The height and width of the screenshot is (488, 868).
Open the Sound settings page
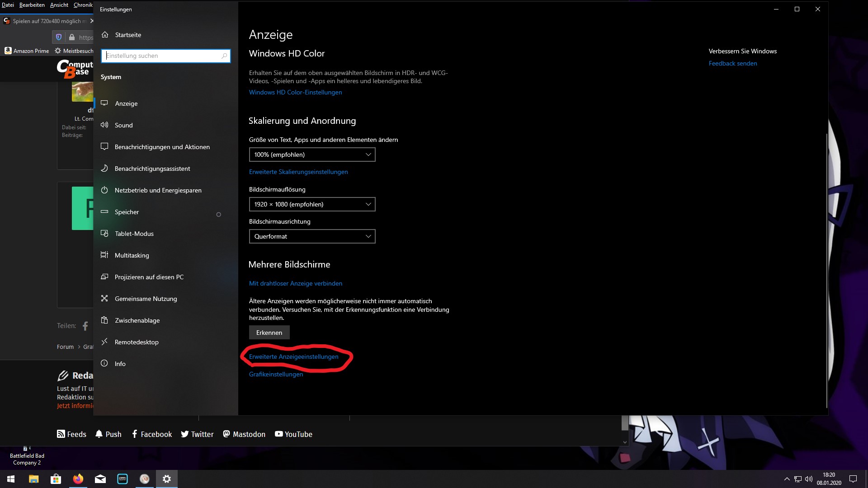pos(123,125)
